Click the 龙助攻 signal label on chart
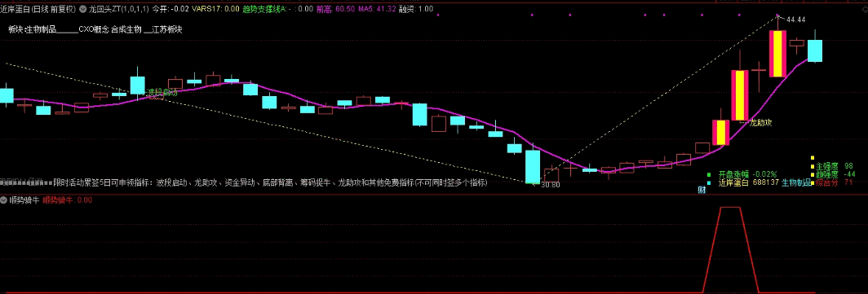Image resolution: width=868 pixels, height=294 pixels. [x=760, y=123]
